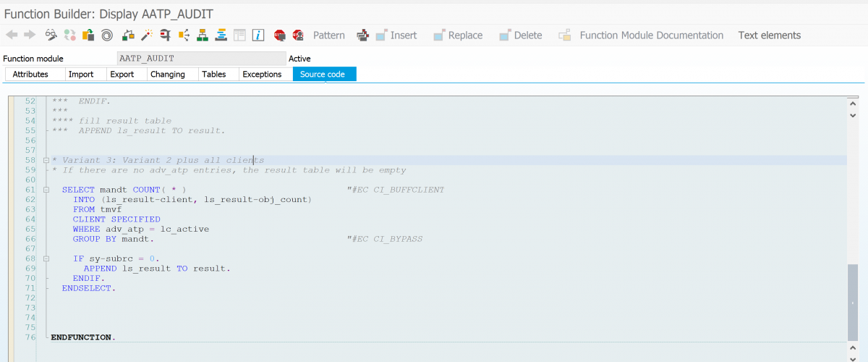Click the ENDIF. statement at line 70
868x362 pixels.
pos(88,278)
